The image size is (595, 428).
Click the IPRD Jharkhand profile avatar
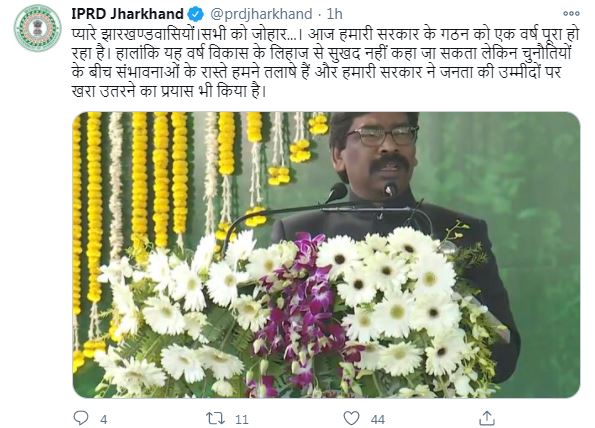(x=37, y=28)
